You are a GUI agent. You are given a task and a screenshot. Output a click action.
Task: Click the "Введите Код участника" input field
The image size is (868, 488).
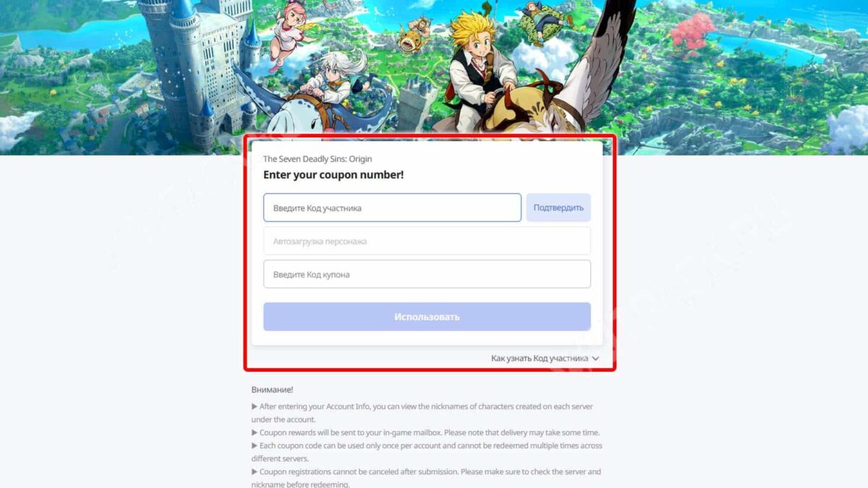[392, 207]
